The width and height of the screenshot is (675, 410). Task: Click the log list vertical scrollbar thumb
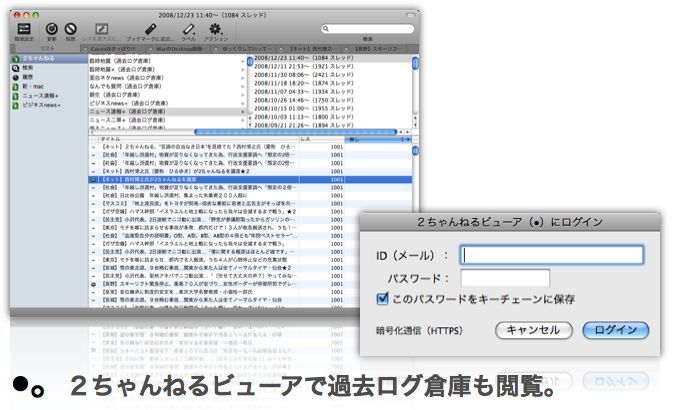click(x=415, y=63)
